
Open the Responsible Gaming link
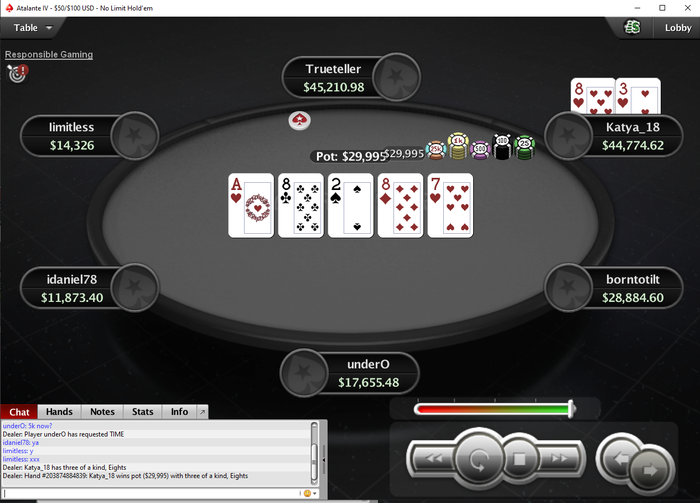pyautogui.click(x=49, y=54)
